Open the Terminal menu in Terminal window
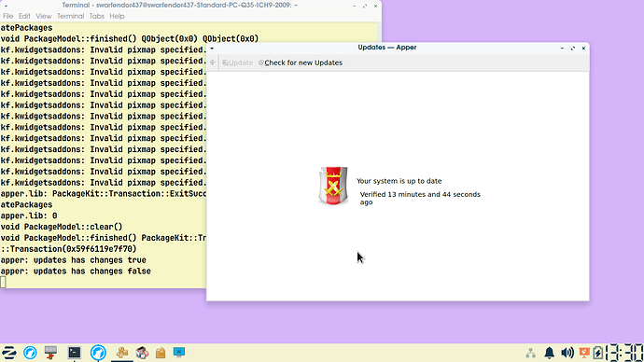Screen dimensions: 644x362 70,16
